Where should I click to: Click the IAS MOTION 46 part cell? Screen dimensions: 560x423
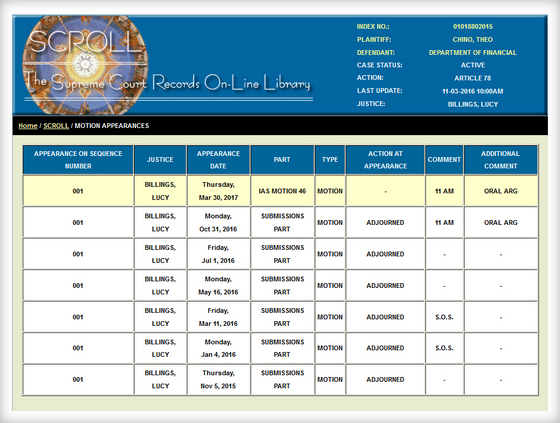tap(282, 191)
